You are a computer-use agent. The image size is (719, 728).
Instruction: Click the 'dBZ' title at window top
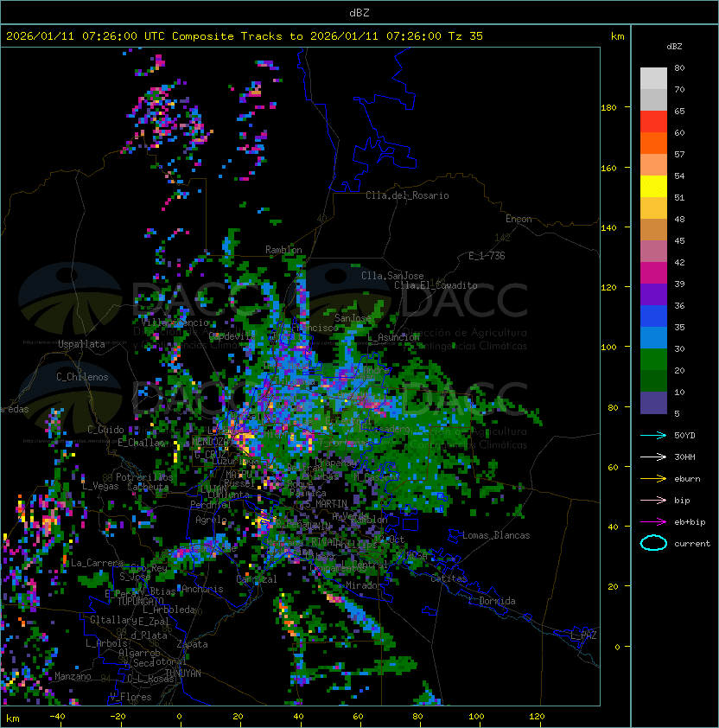click(359, 13)
